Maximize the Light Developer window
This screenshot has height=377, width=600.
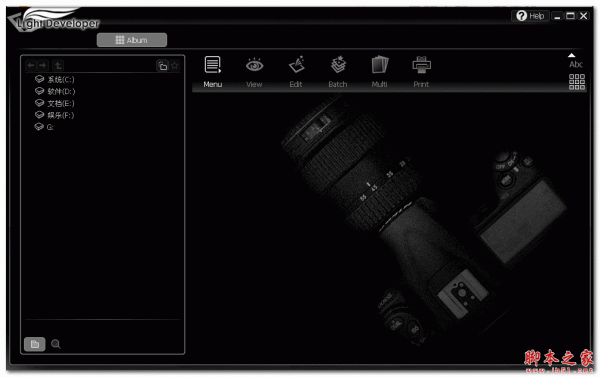(570, 16)
